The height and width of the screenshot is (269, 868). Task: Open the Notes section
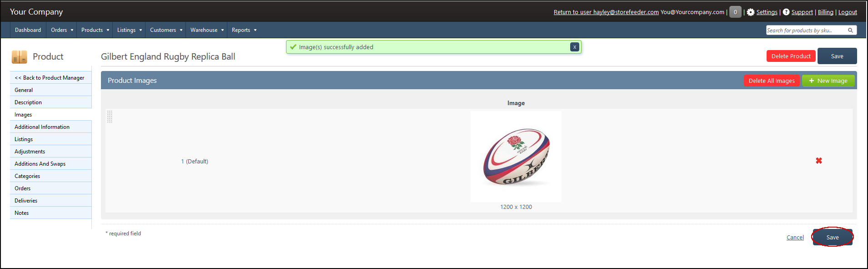(x=51, y=213)
